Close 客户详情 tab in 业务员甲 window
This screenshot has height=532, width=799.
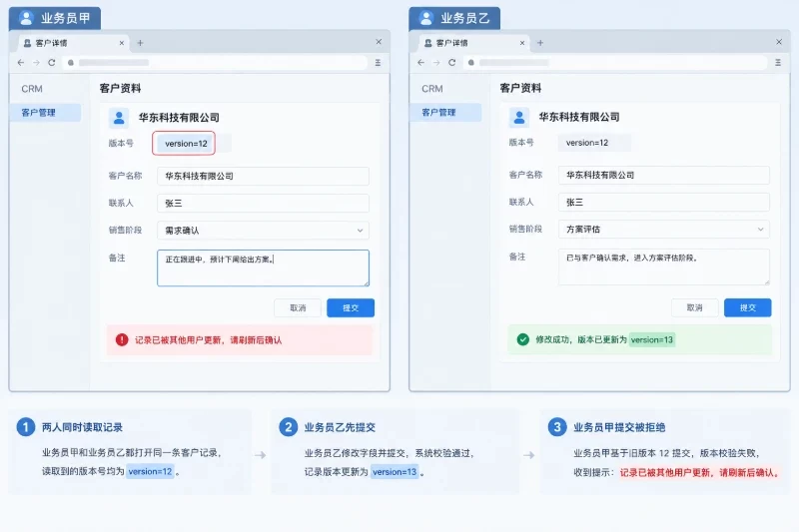pos(121,43)
